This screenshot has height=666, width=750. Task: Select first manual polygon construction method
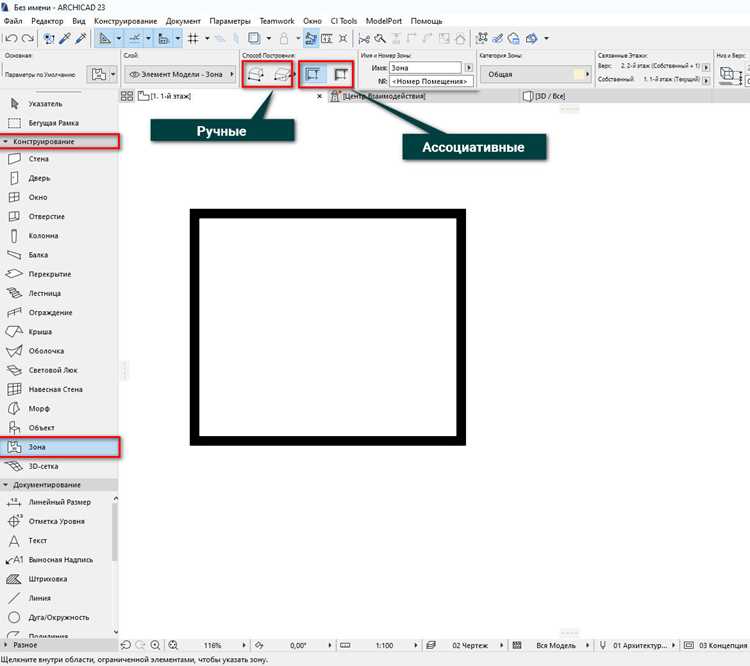(256, 74)
